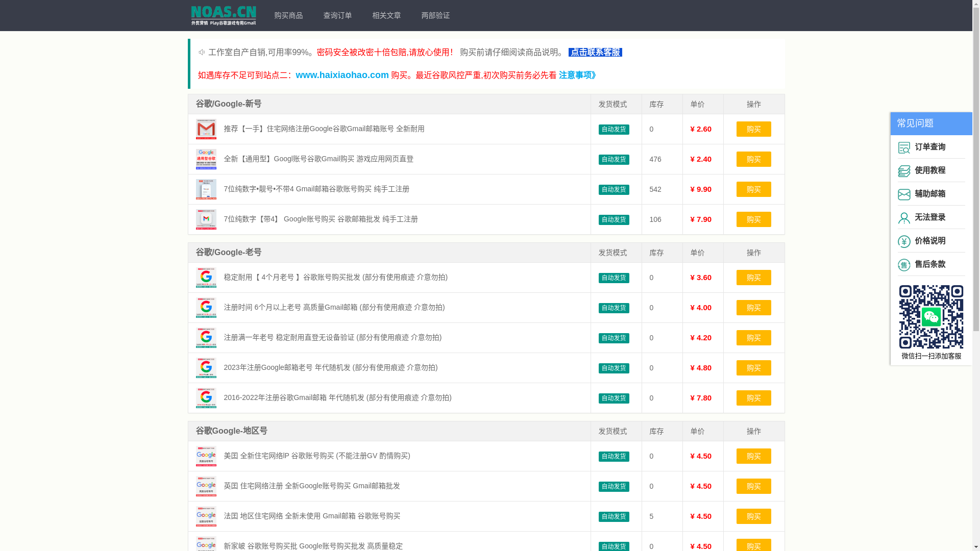Screen dimensions: 980x551
Task: Click the 谷歌/Google-新号 category header
Action: click(x=229, y=104)
